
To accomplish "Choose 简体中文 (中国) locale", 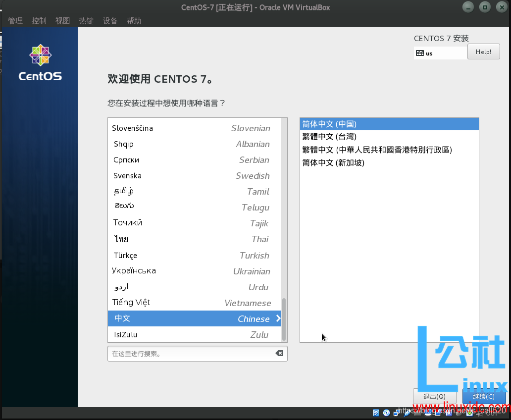I will (x=389, y=124).
